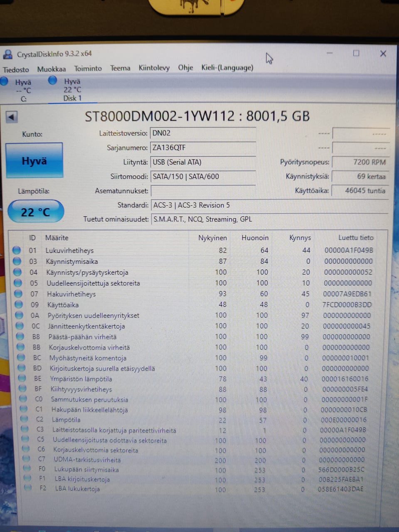
Task: Click the Liityntä field USB (Serial ATA)
Action: click(203, 162)
